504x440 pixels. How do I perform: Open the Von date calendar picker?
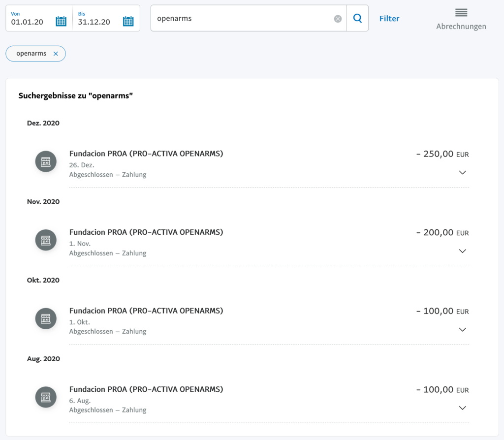(61, 21)
